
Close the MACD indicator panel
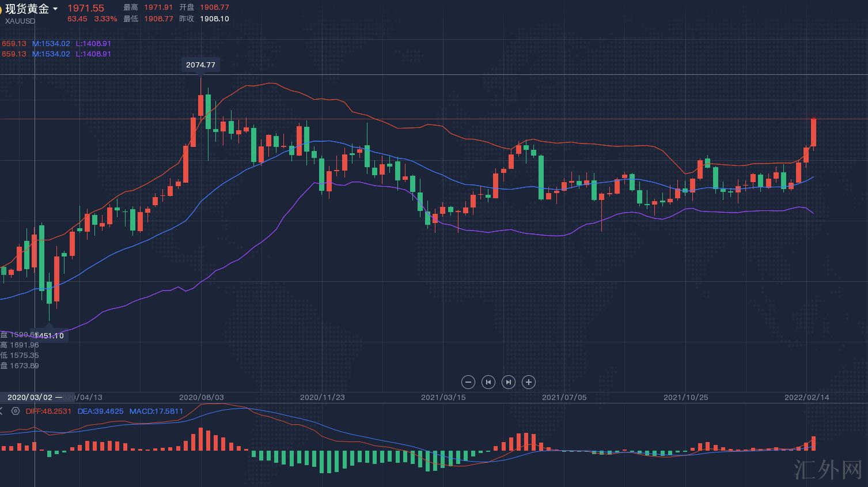pyautogui.click(x=2, y=411)
